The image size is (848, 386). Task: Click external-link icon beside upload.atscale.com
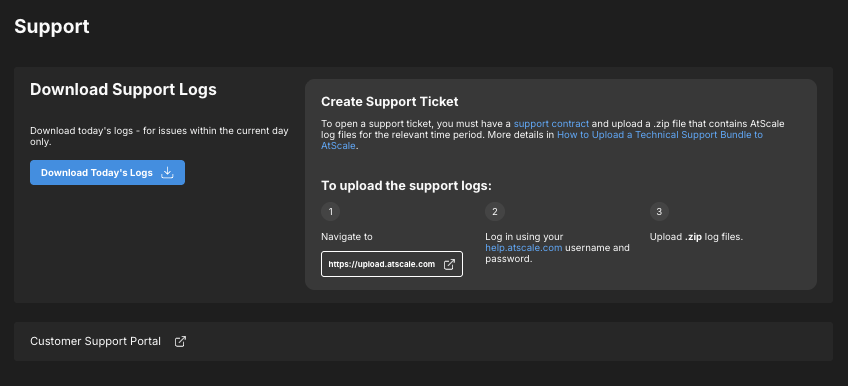click(x=449, y=264)
